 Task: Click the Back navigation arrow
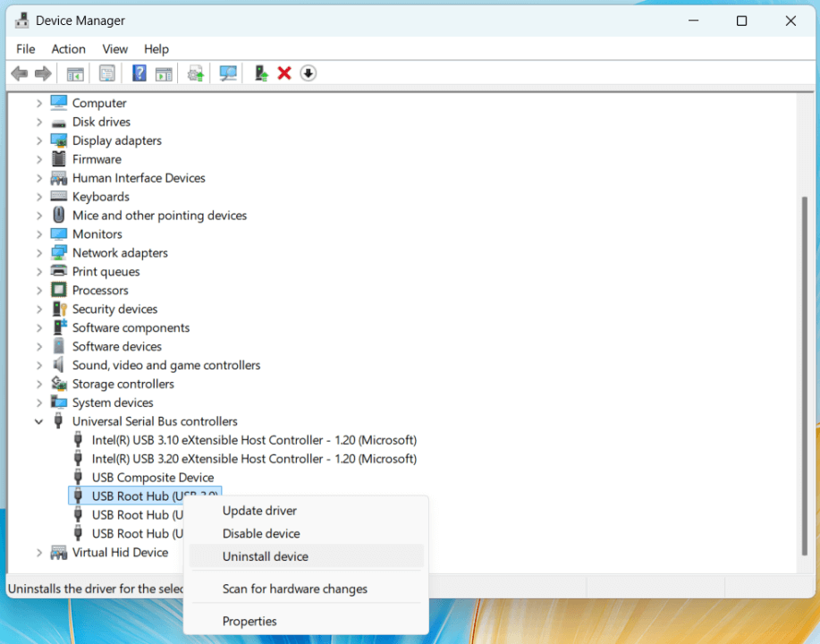[20, 72]
